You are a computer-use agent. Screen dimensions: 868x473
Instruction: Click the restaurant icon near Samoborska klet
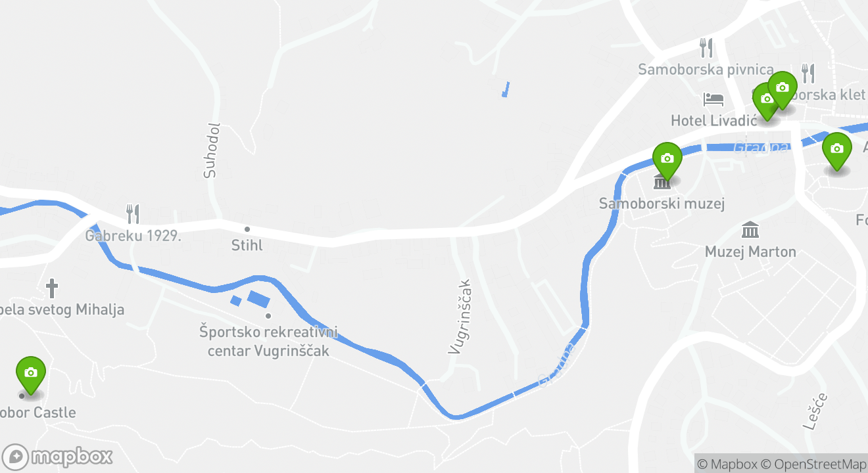pos(808,73)
